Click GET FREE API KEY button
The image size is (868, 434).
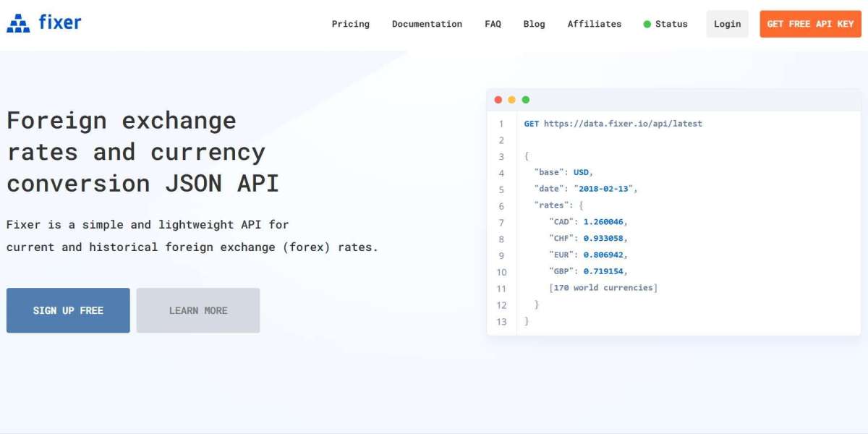click(810, 24)
